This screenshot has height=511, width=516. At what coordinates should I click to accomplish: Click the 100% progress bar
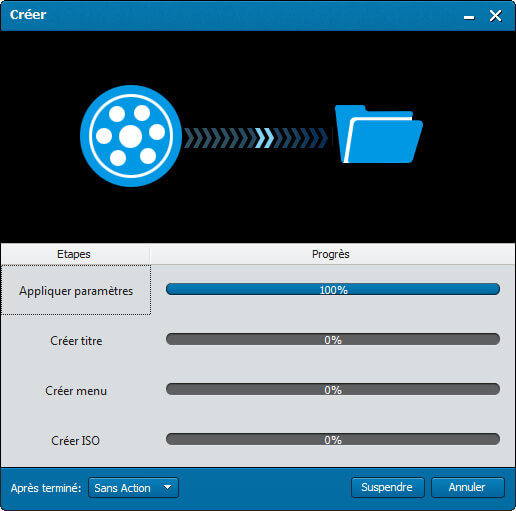tap(333, 289)
